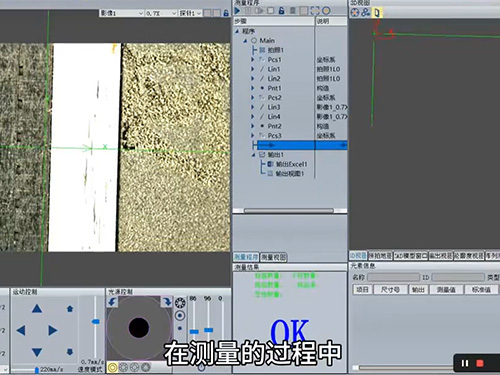Toggle the lock icon above the image view
The image size is (500, 375).
226,13
